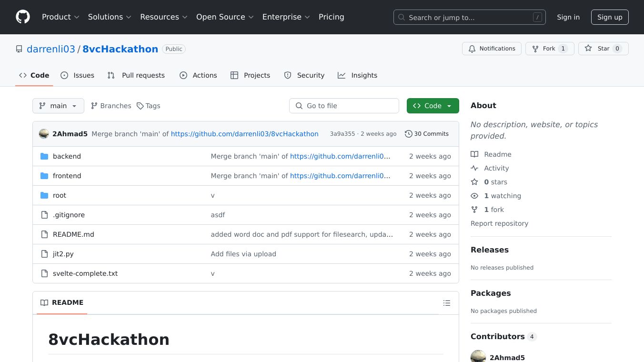Image resolution: width=644 pixels, height=362 pixels.
Task: Open the jit2.py file
Action: [x=63, y=254]
